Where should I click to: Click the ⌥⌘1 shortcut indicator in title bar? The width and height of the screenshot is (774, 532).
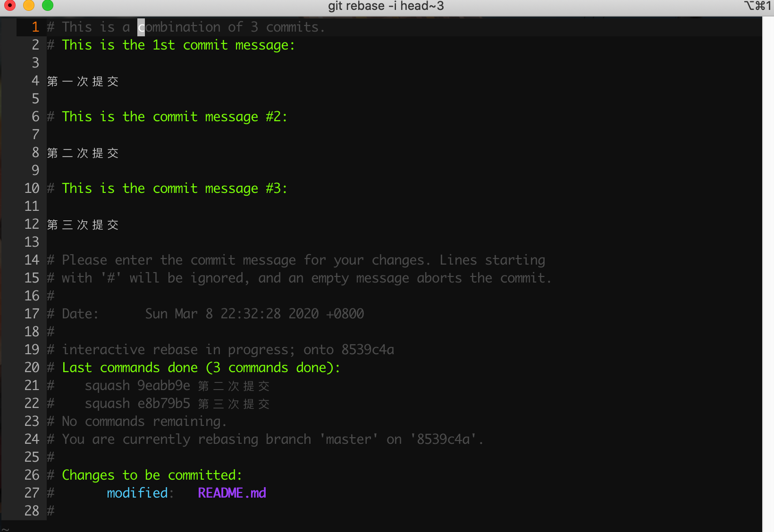(757, 6)
